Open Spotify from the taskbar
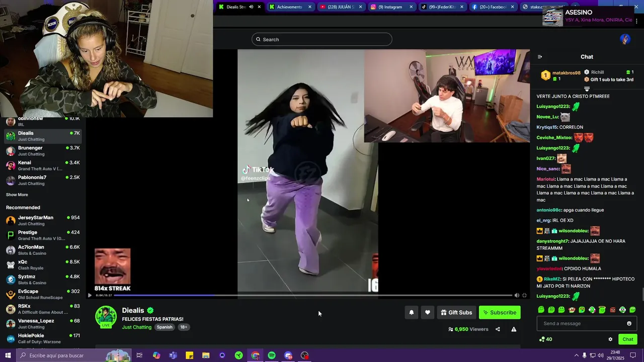Image resolution: width=644 pixels, height=362 pixels. click(272, 355)
